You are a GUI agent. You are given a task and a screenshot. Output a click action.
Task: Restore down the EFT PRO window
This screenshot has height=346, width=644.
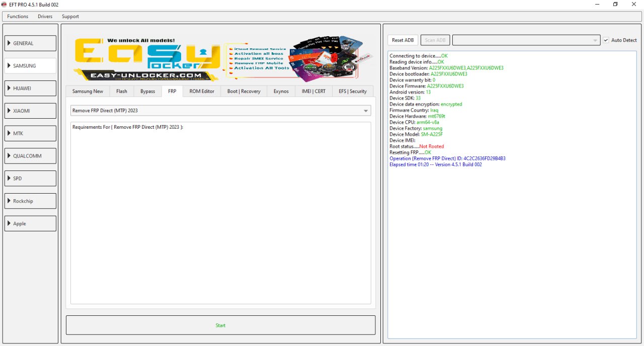tap(615, 5)
